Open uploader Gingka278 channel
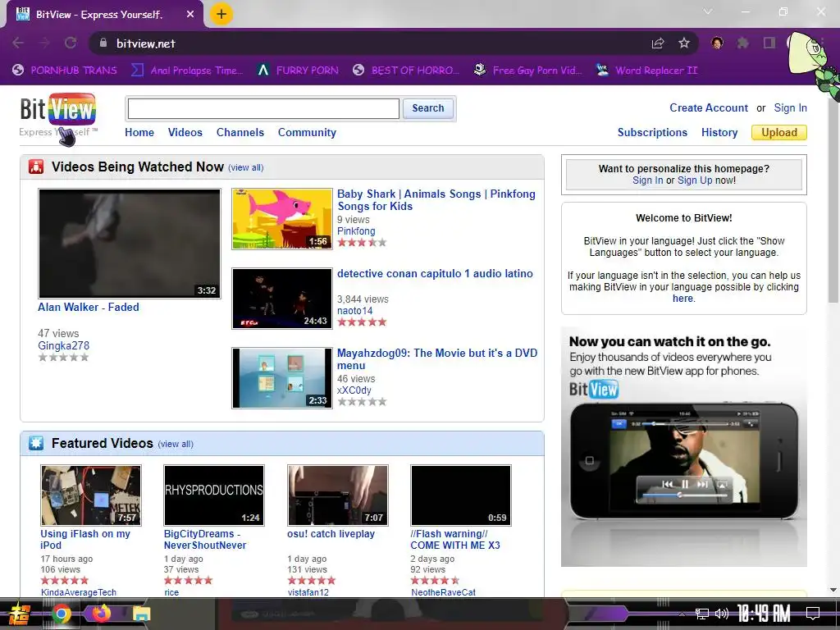The height and width of the screenshot is (630, 840). (x=63, y=345)
